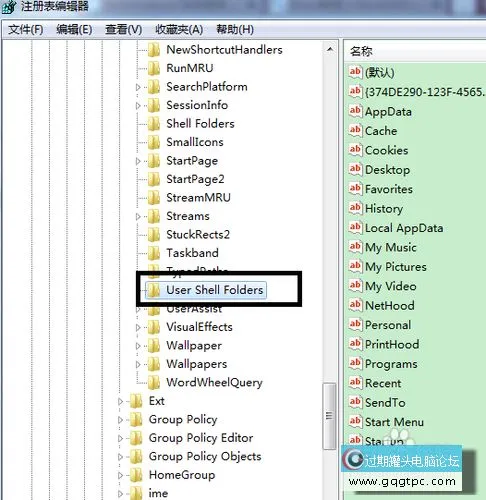Click the string icon beside My Music
Image resolution: width=486 pixels, height=500 pixels.
(x=355, y=247)
